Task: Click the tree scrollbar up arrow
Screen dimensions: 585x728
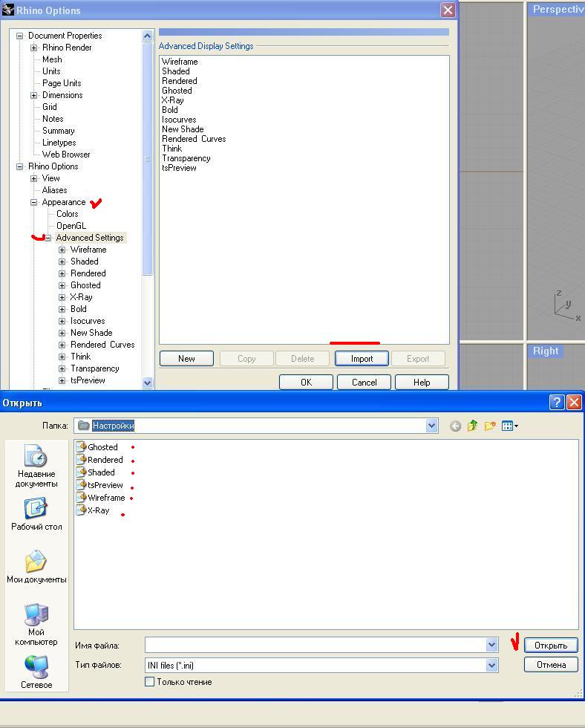Action: tap(147, 36)
